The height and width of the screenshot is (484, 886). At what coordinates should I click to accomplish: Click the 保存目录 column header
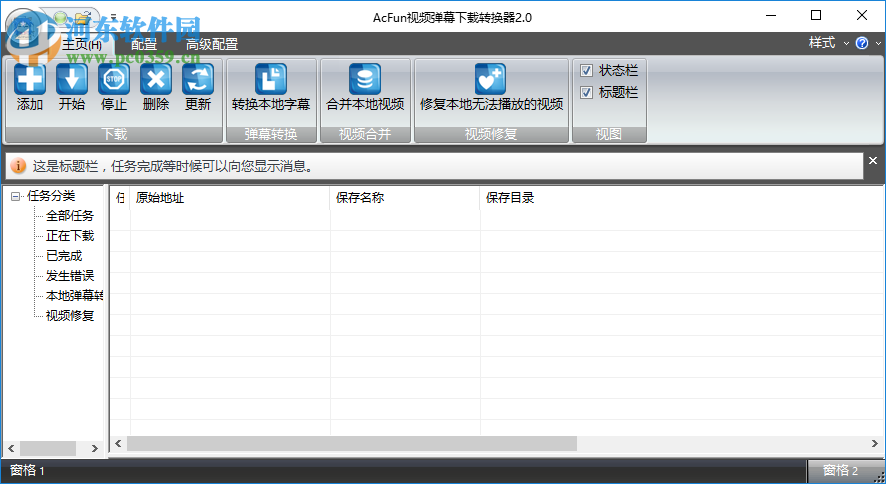coord(681,198)
